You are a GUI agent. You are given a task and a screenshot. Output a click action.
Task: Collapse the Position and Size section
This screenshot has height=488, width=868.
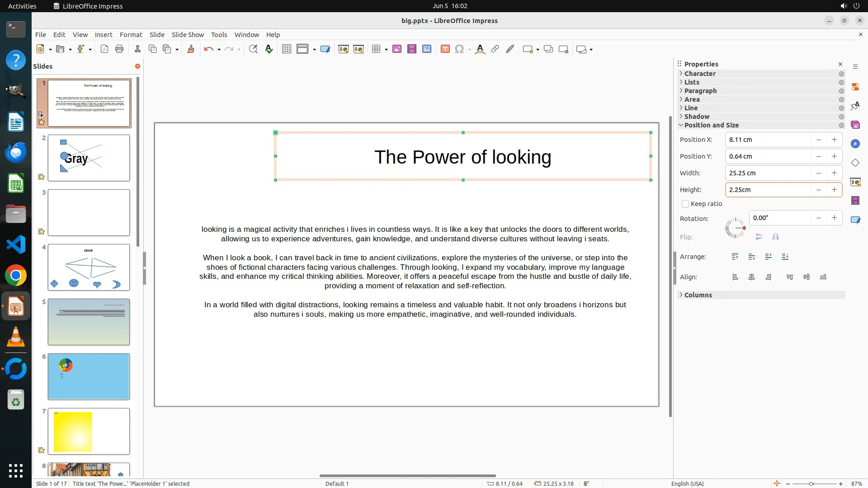coord(711,125)
